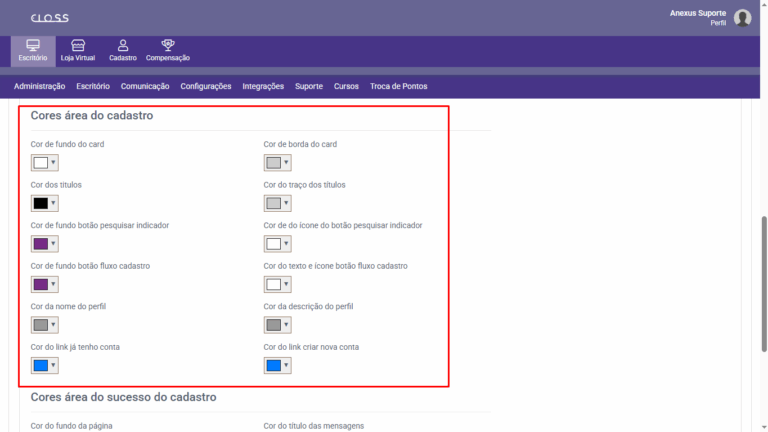This screenshot has height=432, width=768.
Task: Open the Suporte menu
Action: tap(309, 87)
